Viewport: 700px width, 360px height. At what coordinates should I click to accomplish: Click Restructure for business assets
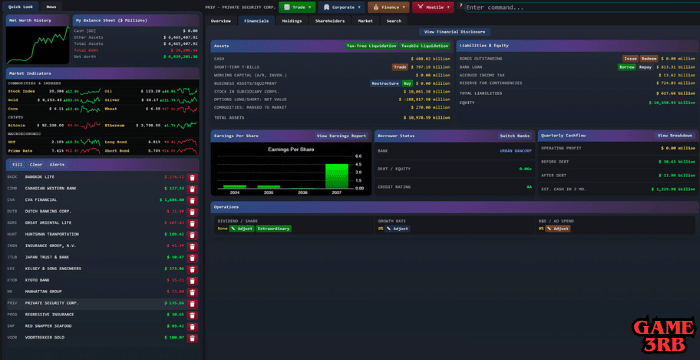tap(385, 83)
